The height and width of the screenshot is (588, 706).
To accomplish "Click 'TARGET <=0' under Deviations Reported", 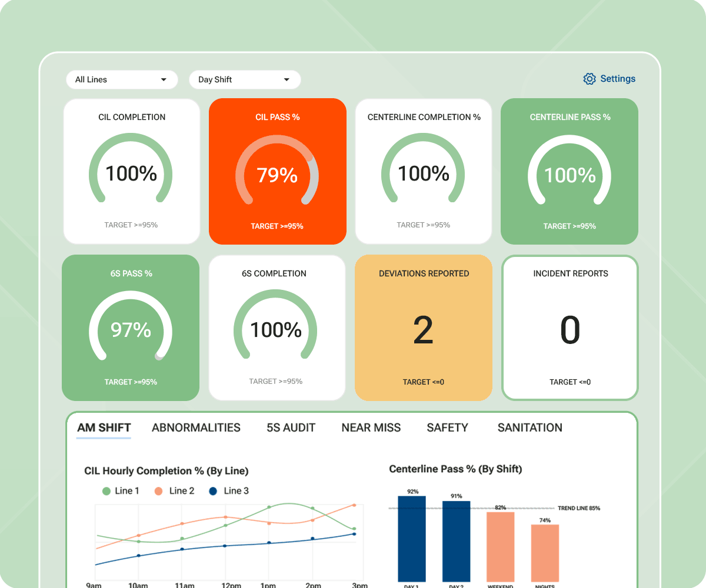I will (x=424, y=382).
